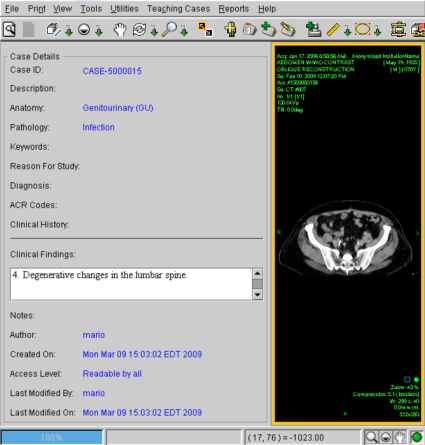425x445 pixels.
Task: Click the Clinical History label
Action: point(39,225)
